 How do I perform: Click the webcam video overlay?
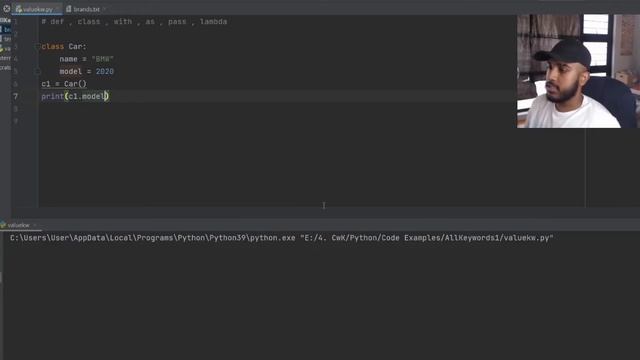click(x=578, y=71)
